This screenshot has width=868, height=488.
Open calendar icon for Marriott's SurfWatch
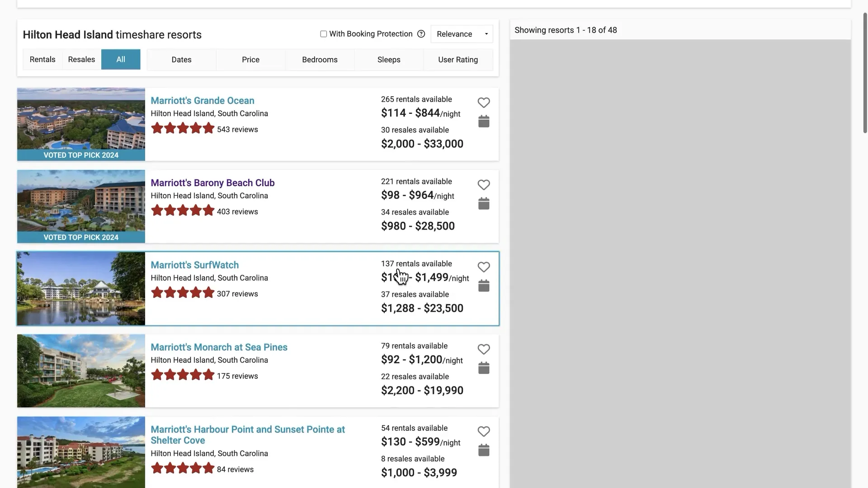(484, 286)
